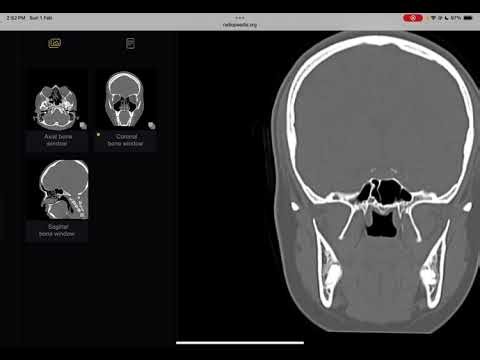Click the stack icon on Coronal thumbnail
480x360 pixels.
click(152, 125)
